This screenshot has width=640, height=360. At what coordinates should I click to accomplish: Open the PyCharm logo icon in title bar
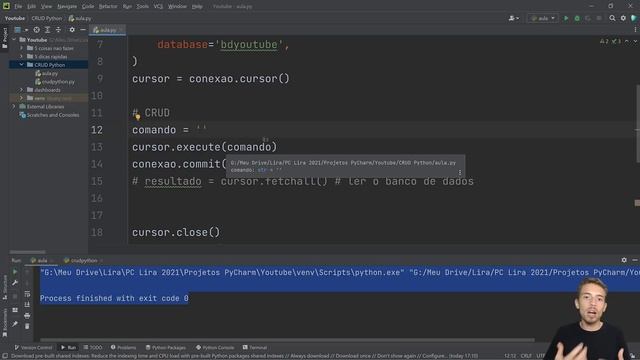6,6
